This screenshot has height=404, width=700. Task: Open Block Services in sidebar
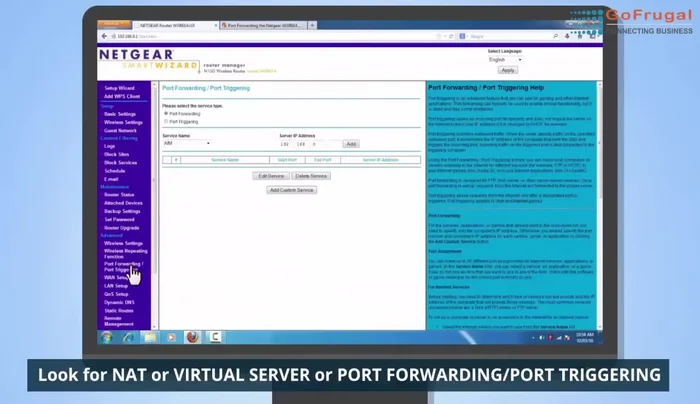pyautogui.click(x=121, y=162)
